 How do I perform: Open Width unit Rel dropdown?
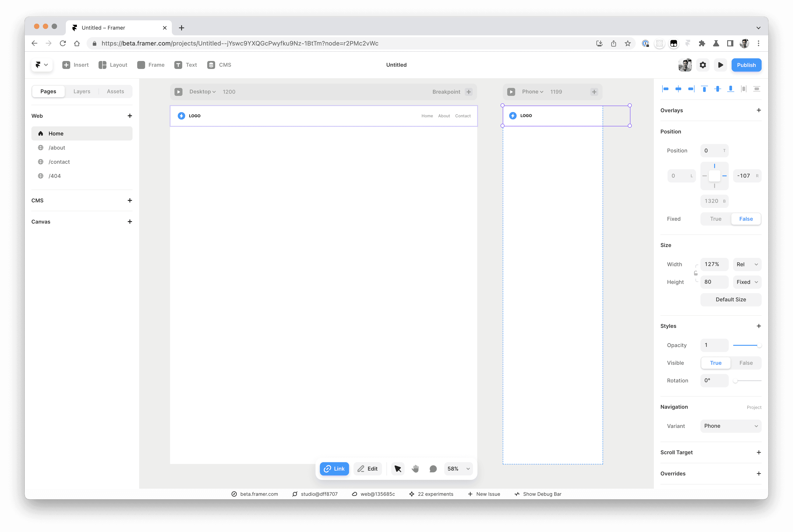coord(747,264)
